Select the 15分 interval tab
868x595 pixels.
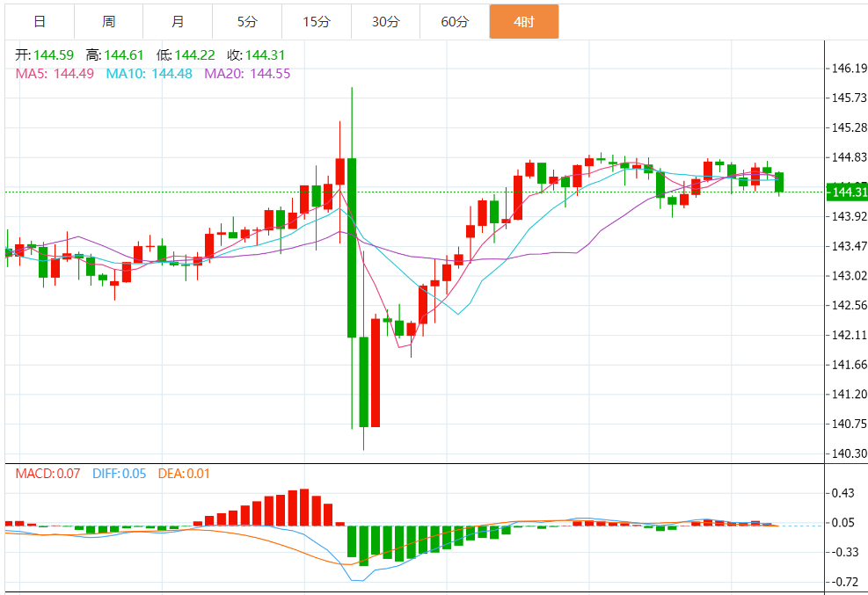(316, 22)
